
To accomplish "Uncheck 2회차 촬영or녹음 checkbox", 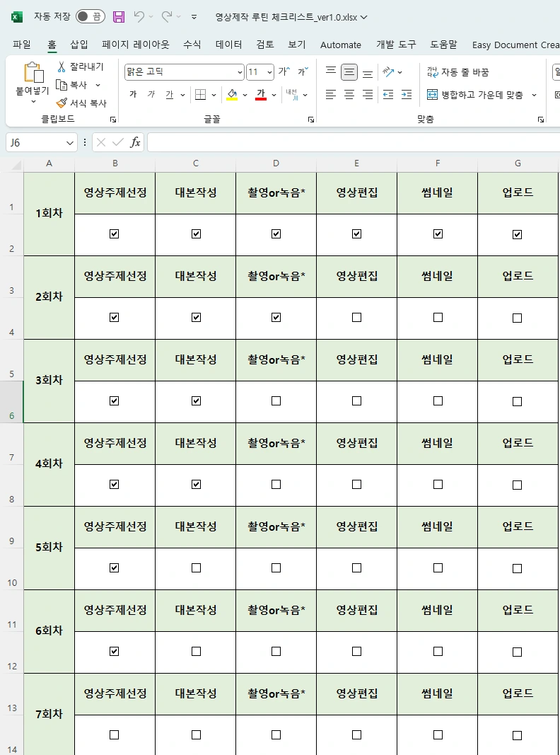I will click(x=276, y=317).
